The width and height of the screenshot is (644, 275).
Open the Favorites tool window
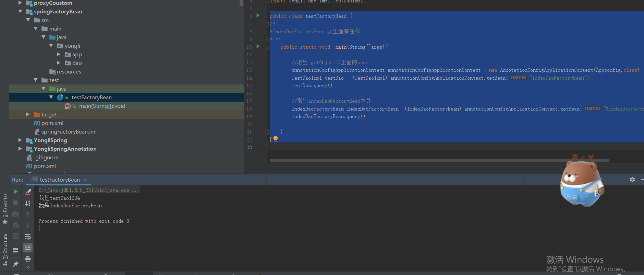(x=5, y=209)
